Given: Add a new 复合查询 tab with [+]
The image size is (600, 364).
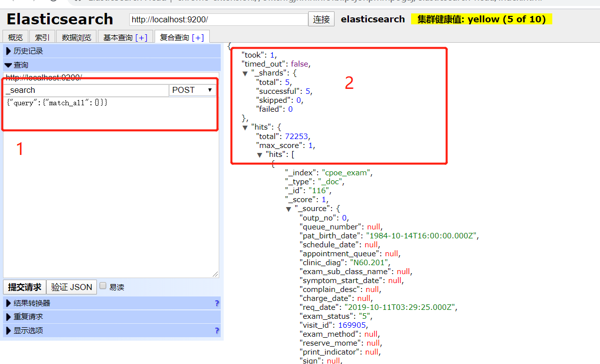Looking at the screenshot, I should tap(198, 38).
